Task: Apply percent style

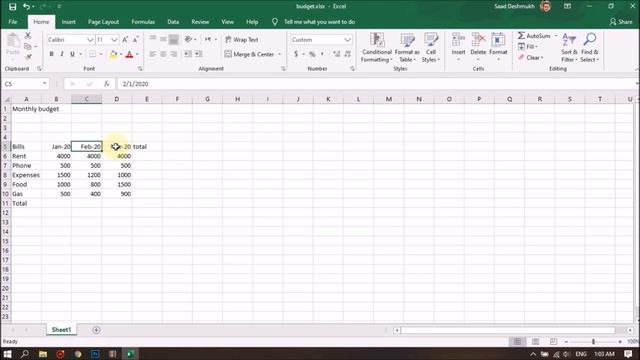Action: pos(312,54)
